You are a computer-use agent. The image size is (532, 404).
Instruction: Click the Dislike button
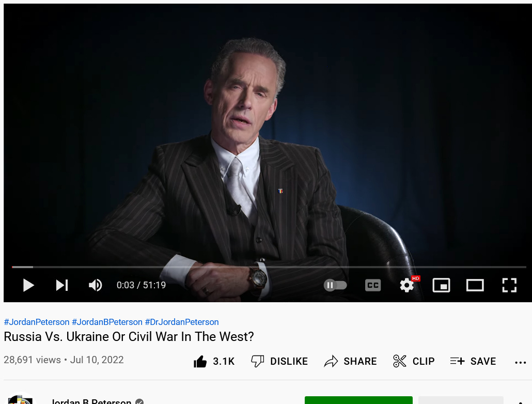(x=279, y=361)
